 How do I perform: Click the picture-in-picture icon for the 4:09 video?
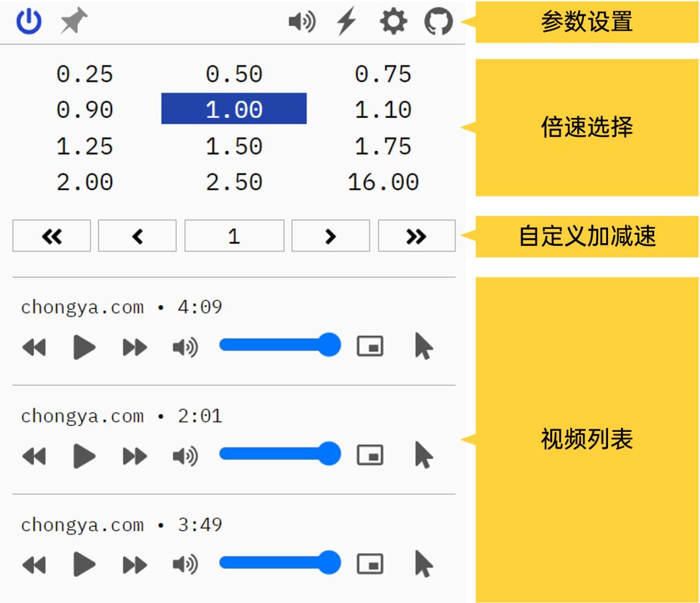pos(371,345)
